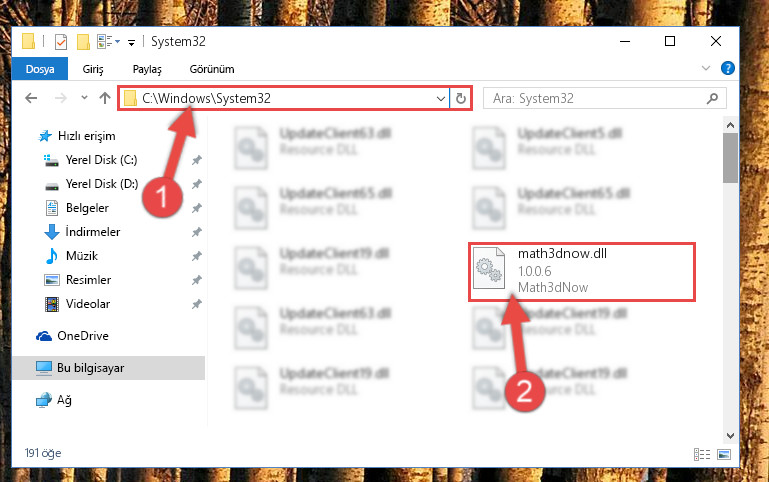Image resolution: width=769 pixels, height=482 pixels.
Task: Open the Dosya menu tab
Action: [x=40, y=69]
